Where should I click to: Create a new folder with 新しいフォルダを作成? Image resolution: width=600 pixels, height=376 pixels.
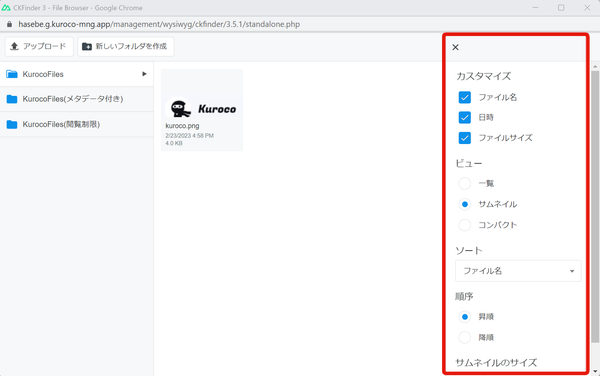click(126, 47)
